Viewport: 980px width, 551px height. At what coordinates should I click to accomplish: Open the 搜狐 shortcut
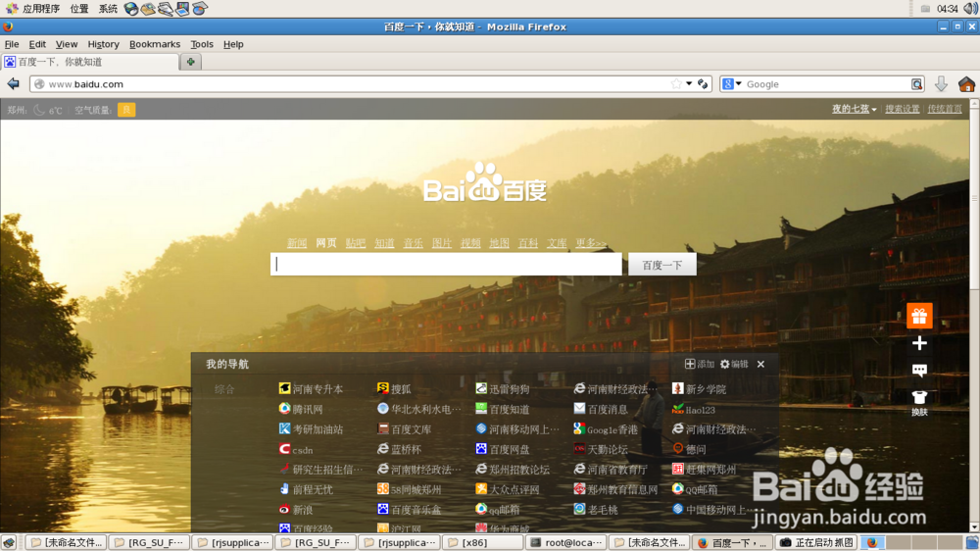pyautogui.click(x=394, y=389)
